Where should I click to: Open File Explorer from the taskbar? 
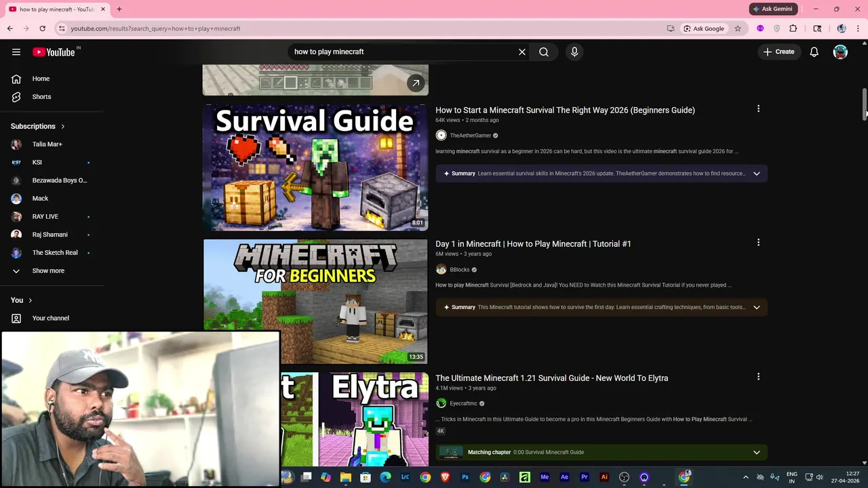pyautogui.click(x=346, y=477)
